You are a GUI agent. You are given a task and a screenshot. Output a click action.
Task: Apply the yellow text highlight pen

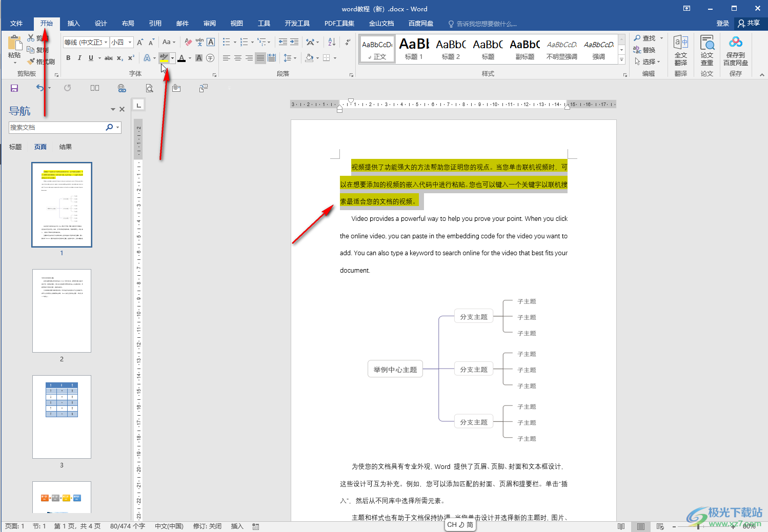point(164,58)
